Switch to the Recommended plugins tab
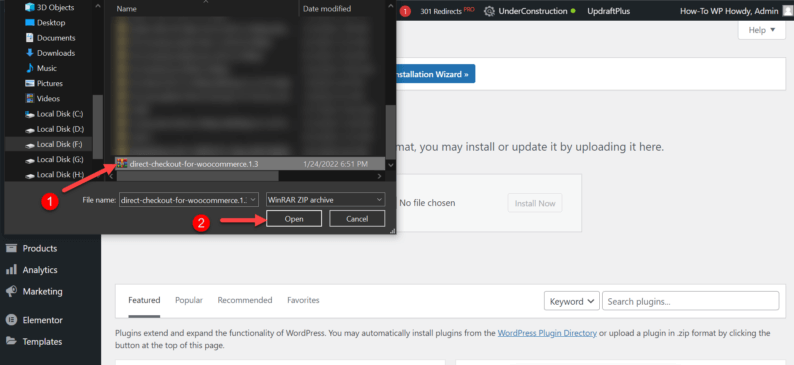Screen dimensions: 794x365 click(245, 300)
